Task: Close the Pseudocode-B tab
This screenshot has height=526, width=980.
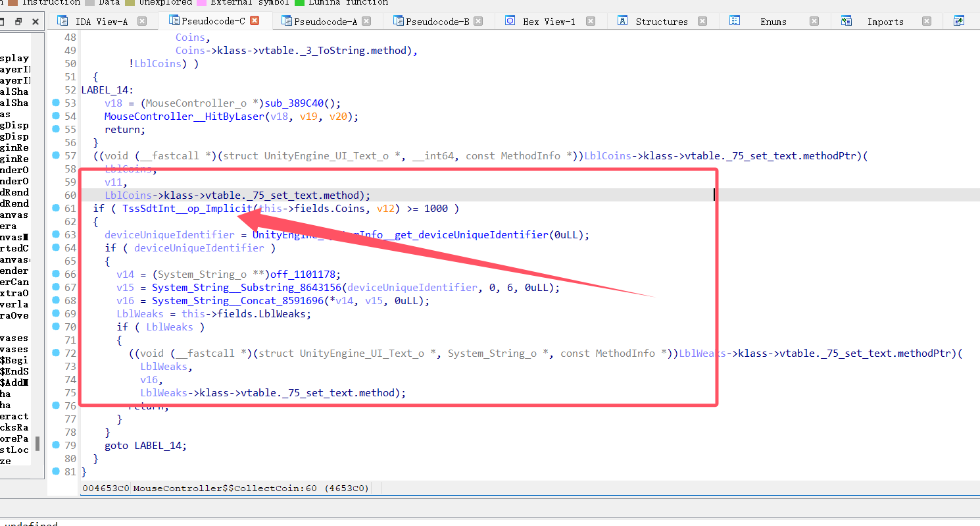Action: 479,21
